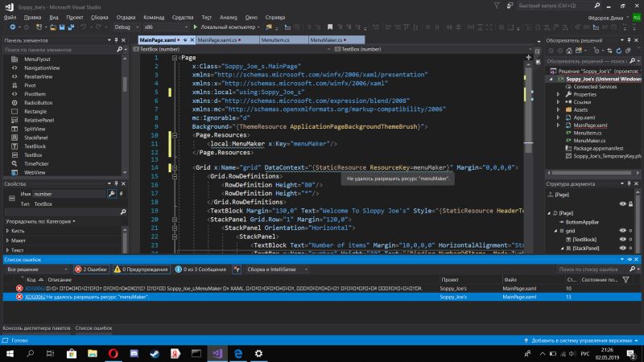This screenshot has height=362, width=644.
Task: Switch to Консоль диспетчера пакетов tab
Action: [x=36, y=328]
